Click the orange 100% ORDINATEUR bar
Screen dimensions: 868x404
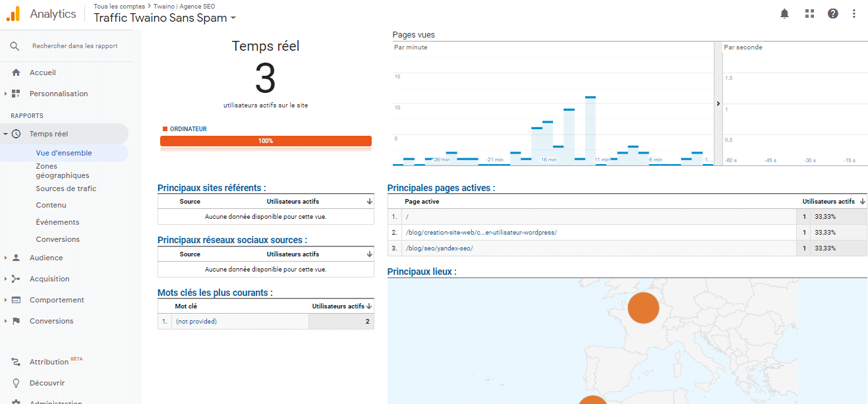266,141
